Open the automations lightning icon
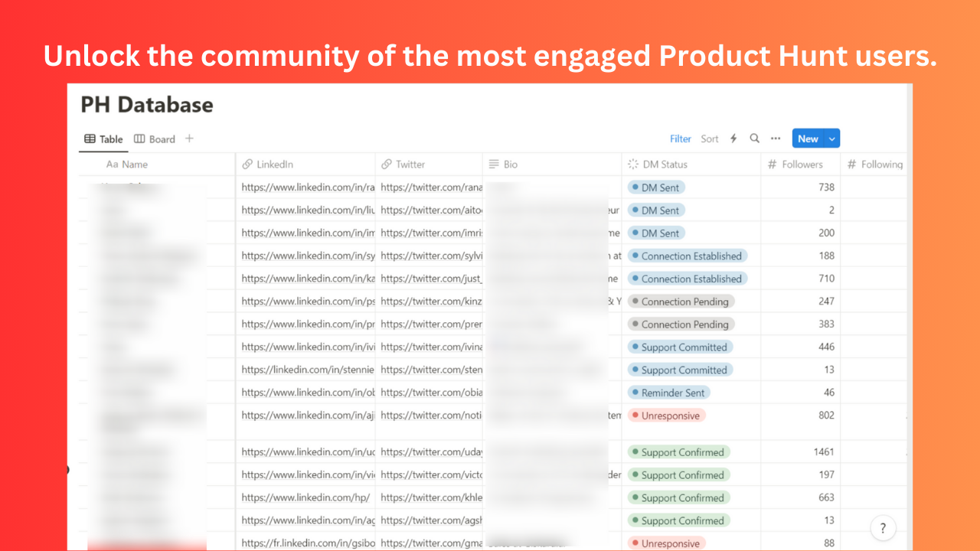The height and width of the screenshot is (551, 980). click(733, 139)
